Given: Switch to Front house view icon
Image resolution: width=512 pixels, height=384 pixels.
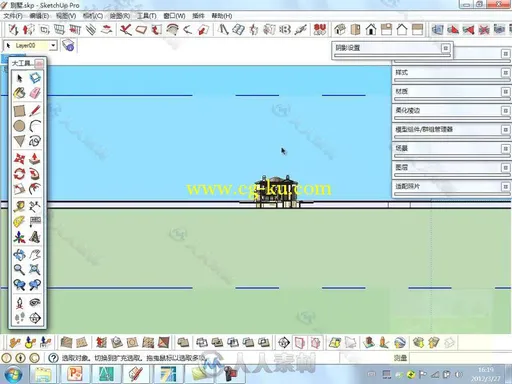Looking at the screenshot, I should pyautogui.click(x=371, y=29).
